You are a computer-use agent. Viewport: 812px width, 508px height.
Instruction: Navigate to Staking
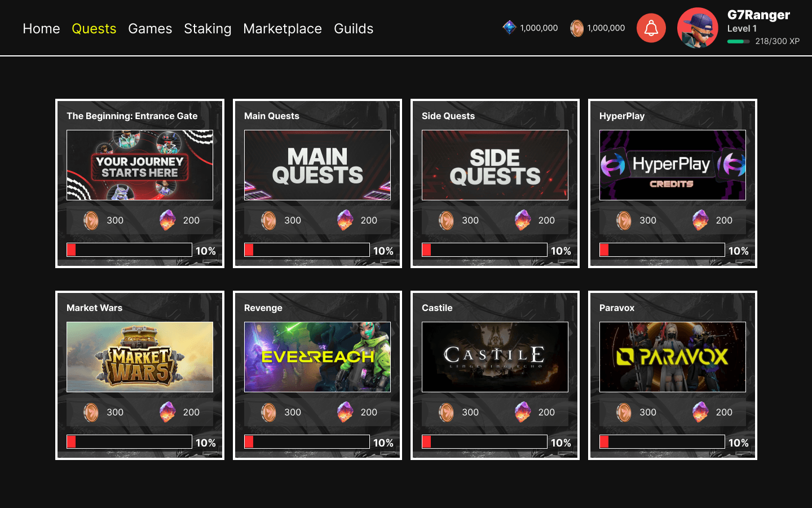[208, 29]
